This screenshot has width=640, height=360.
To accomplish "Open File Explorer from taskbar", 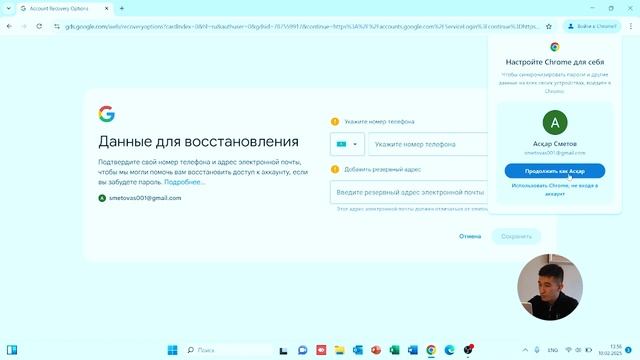I will [x=340, y=350].
